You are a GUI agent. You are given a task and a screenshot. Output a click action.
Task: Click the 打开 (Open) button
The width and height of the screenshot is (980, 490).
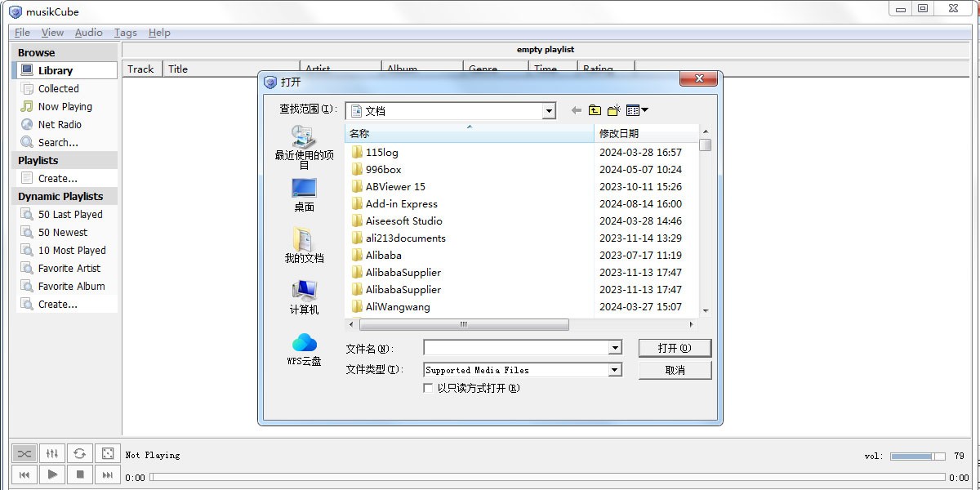coord(675,348)
